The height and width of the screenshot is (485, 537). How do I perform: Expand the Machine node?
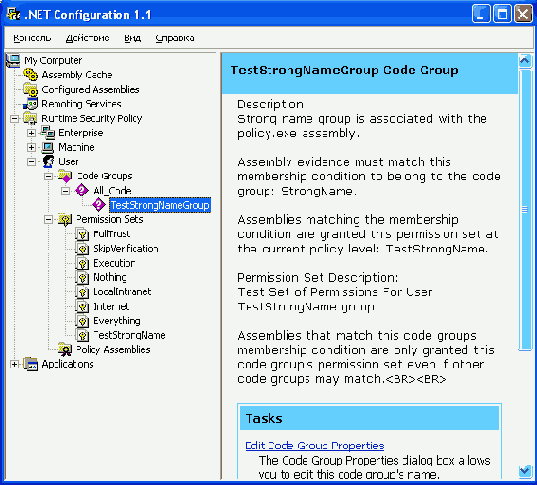[x=31, y=147]
